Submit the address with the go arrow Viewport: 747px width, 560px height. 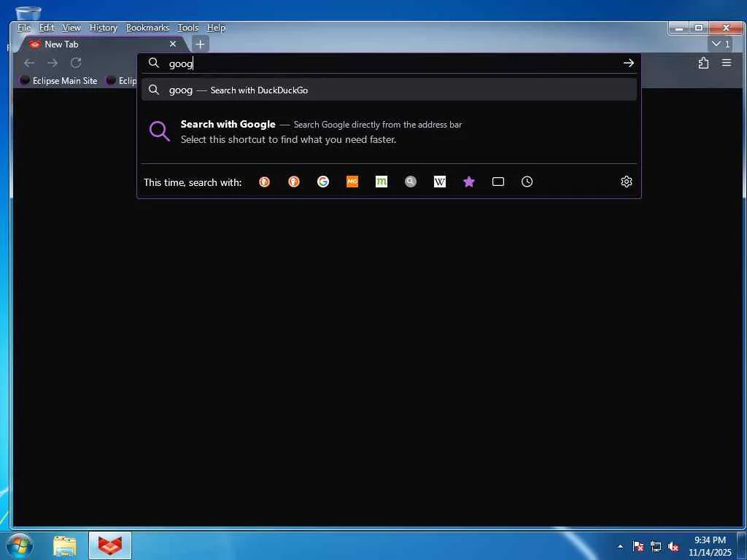click(x=628, y=63)
